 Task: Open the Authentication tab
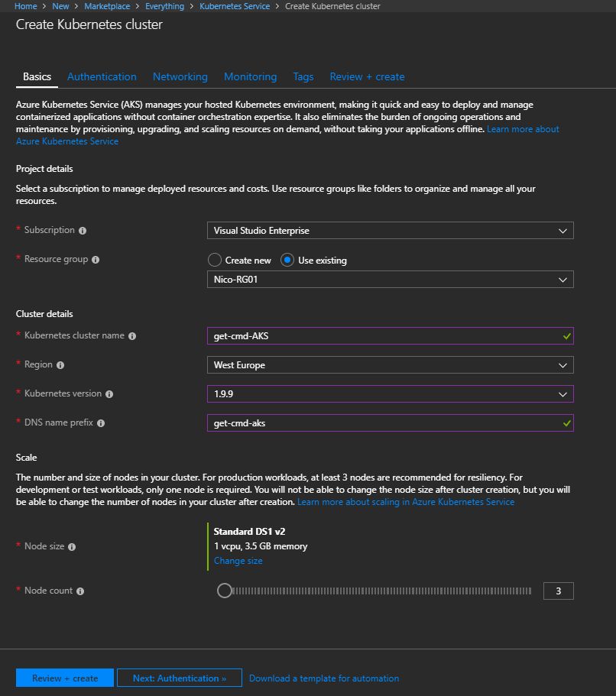click(102, 77)
